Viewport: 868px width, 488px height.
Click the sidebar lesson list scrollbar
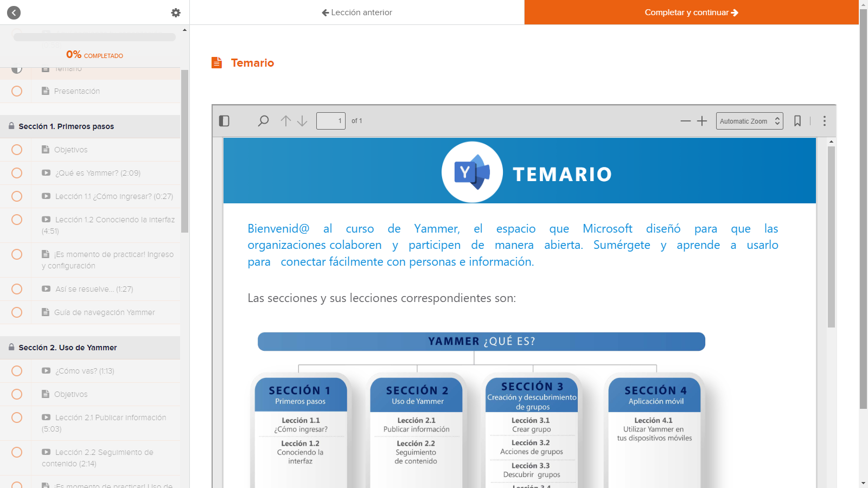point(184,151)
